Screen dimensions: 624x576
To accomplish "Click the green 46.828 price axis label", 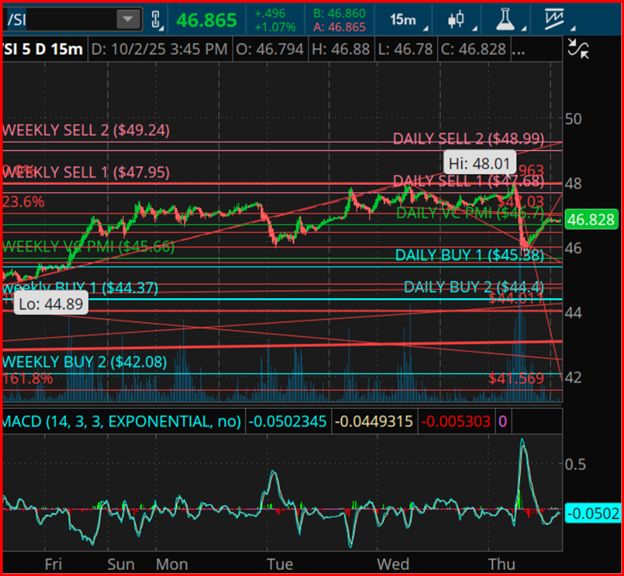I will pyautogui.click(x=594, y=220).
